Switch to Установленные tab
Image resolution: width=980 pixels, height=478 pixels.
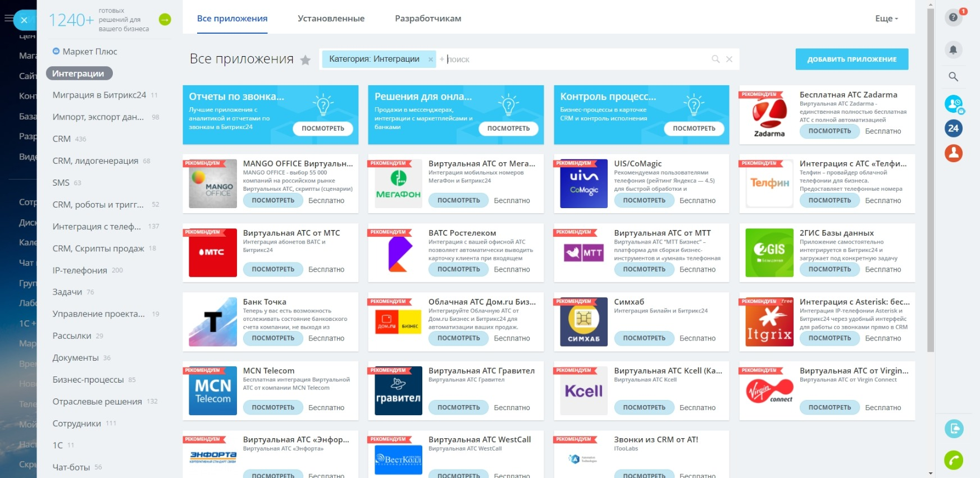pos(331,19)
